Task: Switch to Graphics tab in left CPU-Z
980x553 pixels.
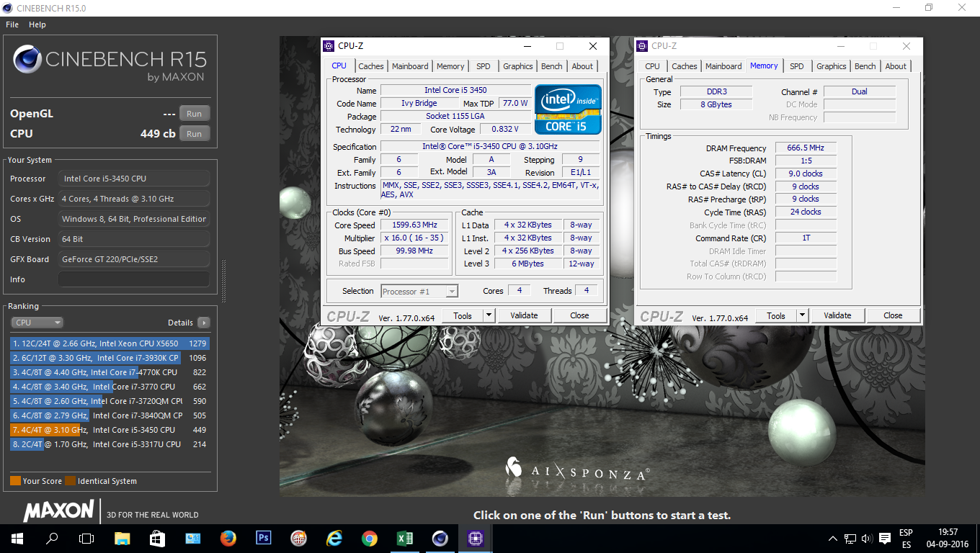Action: (x=518, y=66)
